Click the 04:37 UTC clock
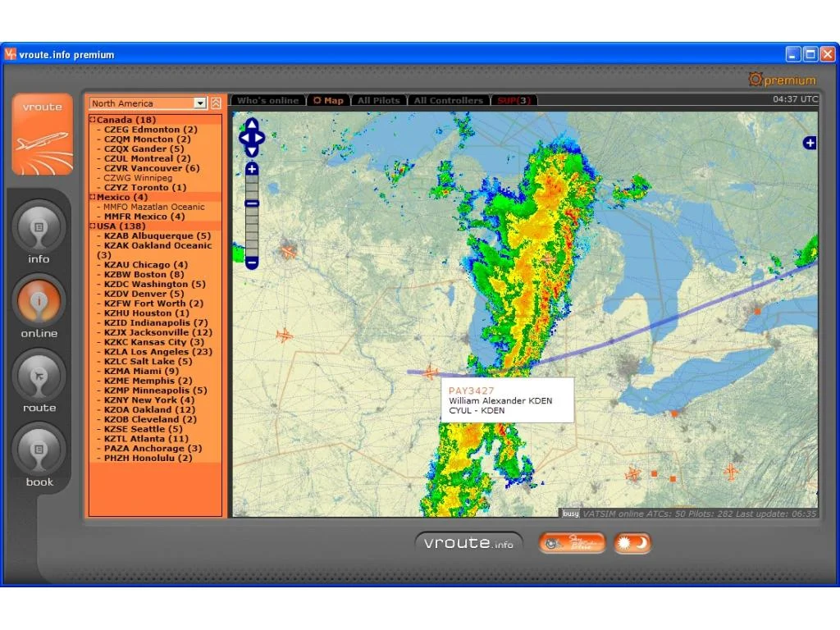The width and height of the screenshot is (840, 630). tap(795, 99)
